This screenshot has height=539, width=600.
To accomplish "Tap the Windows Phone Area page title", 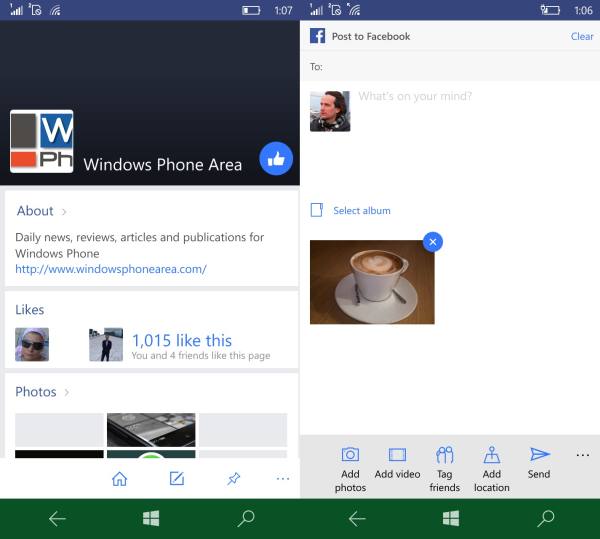I will [163, 164].
